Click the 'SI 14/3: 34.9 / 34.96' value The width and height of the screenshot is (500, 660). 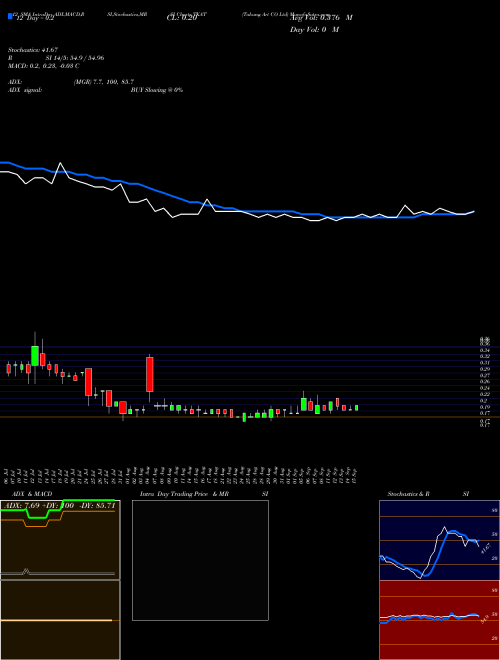point(75,58)
